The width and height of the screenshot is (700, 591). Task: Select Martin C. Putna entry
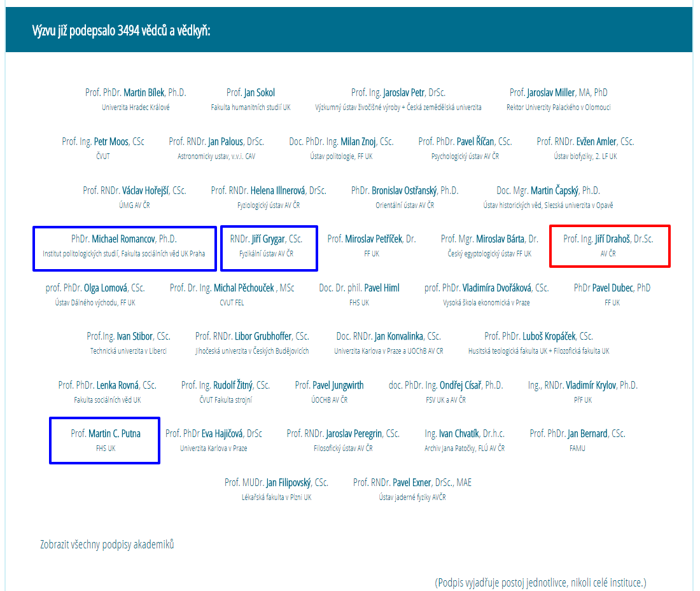click(105, 440)
